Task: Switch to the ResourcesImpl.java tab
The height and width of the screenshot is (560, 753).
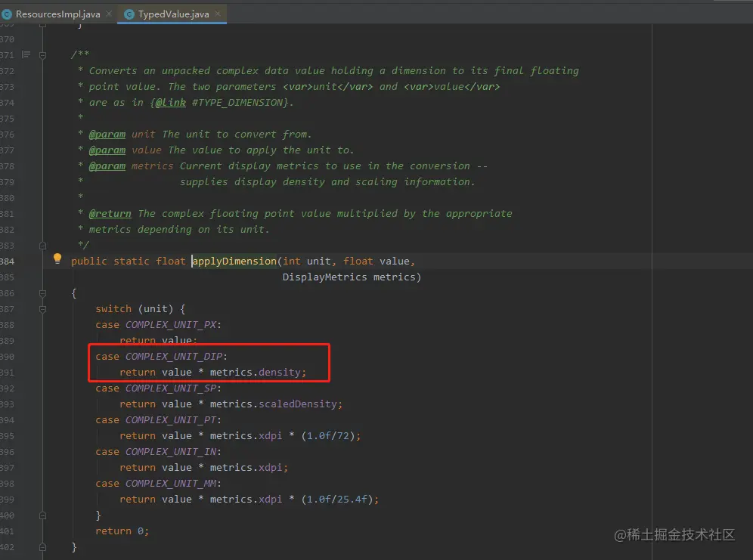Action: (57, 14)
